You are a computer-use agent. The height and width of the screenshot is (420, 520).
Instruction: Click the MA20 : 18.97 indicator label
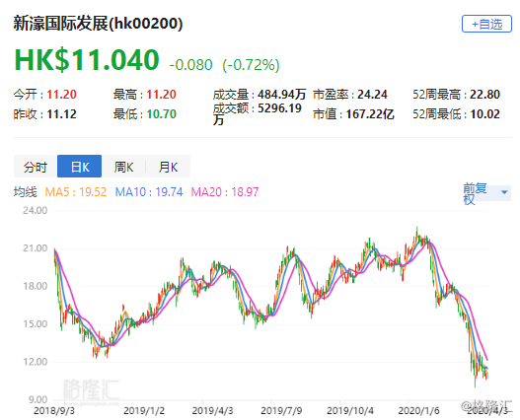pos(225,192)
